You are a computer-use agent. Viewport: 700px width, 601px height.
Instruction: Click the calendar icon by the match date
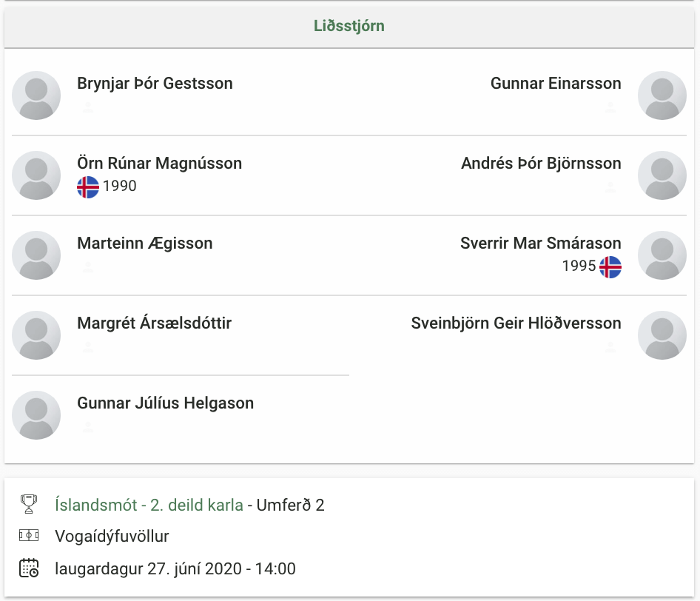[x=29, y=568]
